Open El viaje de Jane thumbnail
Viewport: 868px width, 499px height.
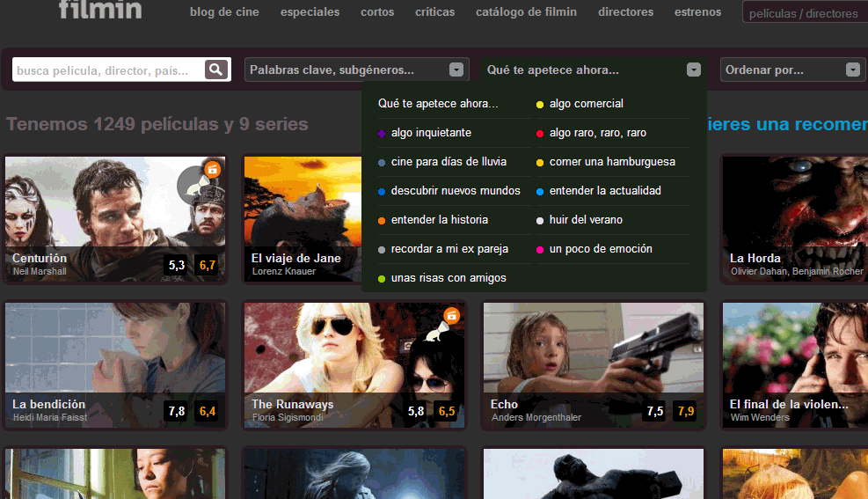[303, 219]
